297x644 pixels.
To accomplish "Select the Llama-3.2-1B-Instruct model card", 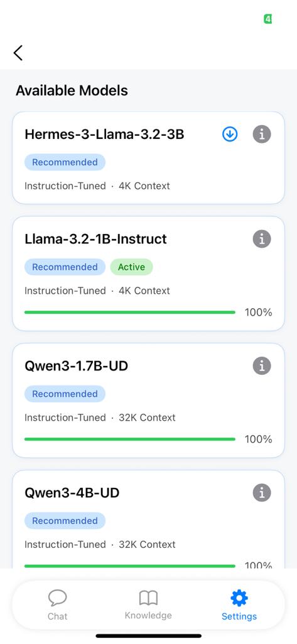I will (148, 274).
